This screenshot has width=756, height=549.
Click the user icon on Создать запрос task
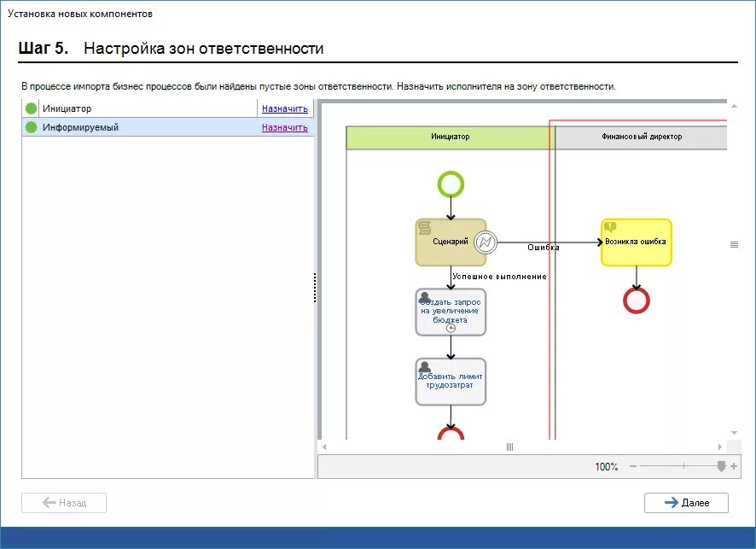[425, 297]
